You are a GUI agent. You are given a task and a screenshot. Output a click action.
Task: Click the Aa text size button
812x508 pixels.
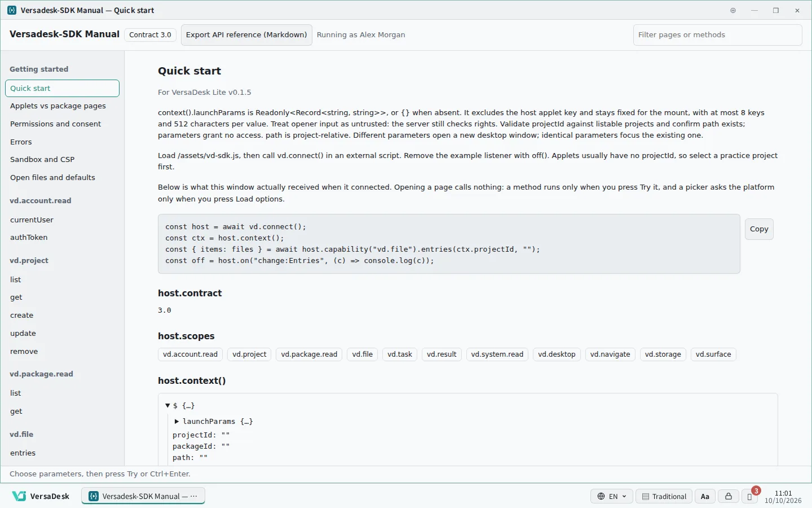point(705,496)
